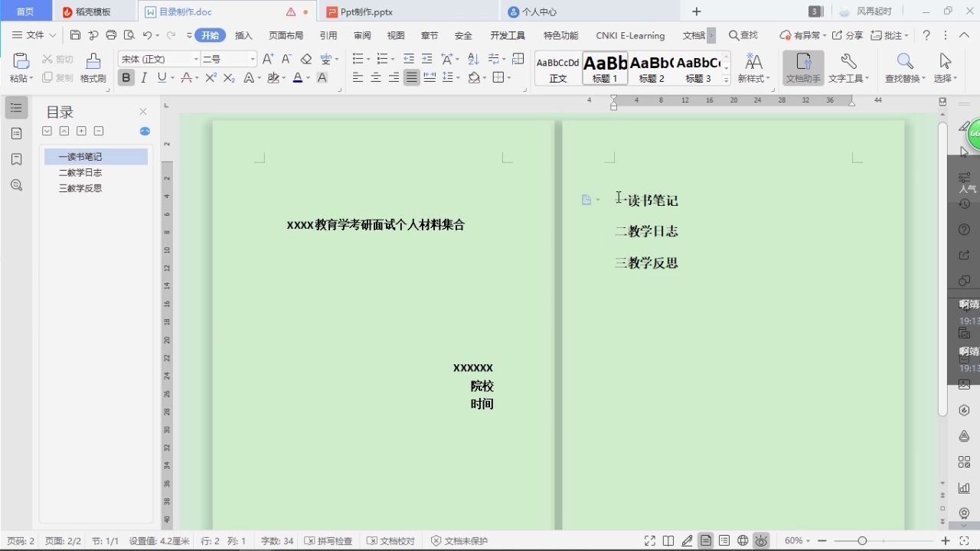Apply the 标题 1 style
Viewport: 980px width, 551px height.
coord(605,68)
